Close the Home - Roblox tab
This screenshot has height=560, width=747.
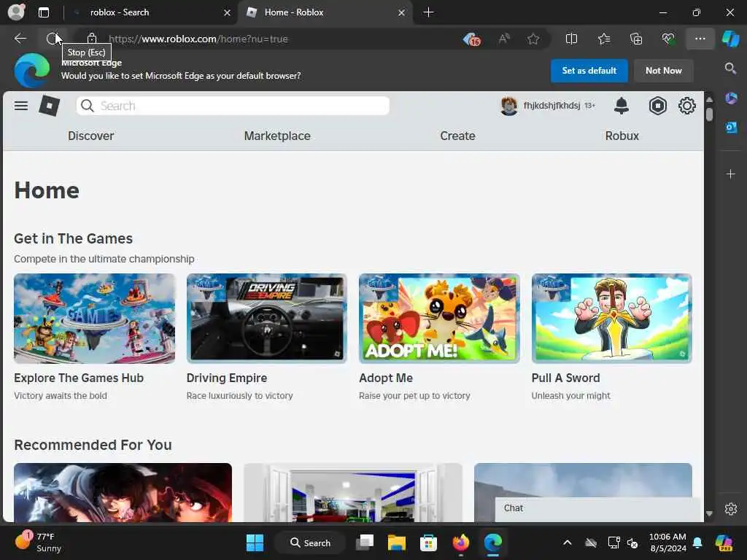[x=402, y=12]
